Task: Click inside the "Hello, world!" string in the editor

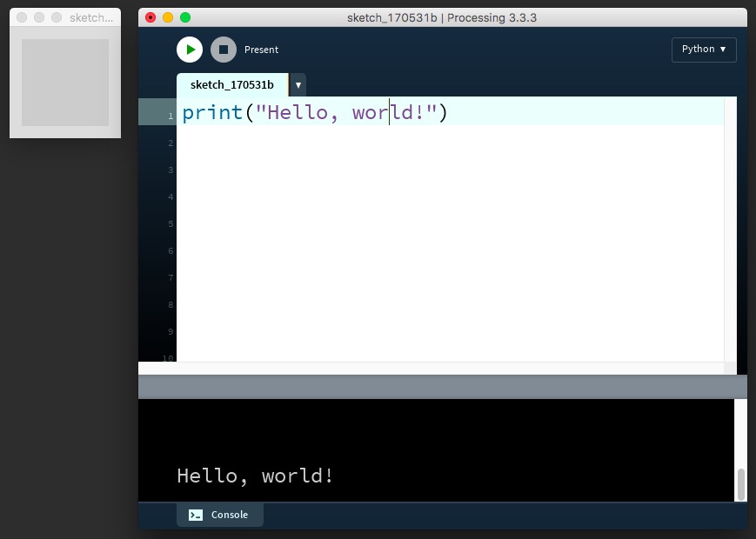Action: click(346, 113)
